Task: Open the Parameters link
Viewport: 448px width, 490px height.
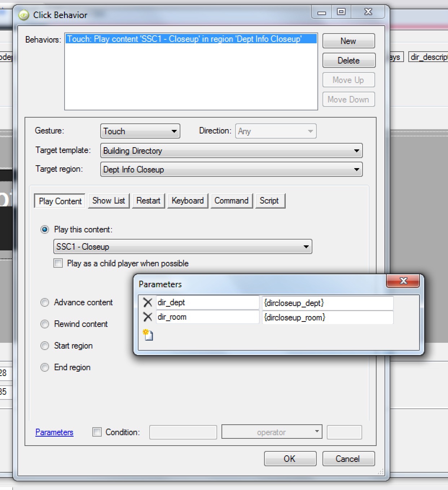Action: click(x=54, y=432)
